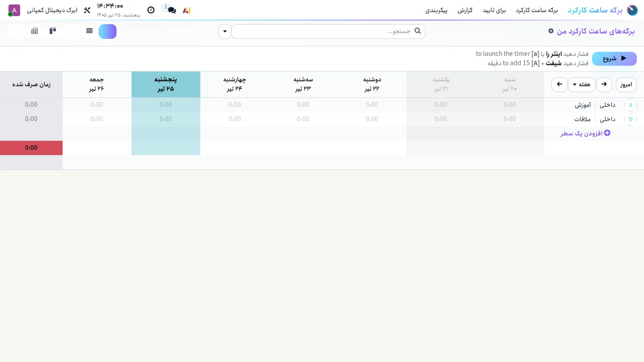The image size is (644, 362).
Task: Switch to the pivot table view icon
Action: 34,31
